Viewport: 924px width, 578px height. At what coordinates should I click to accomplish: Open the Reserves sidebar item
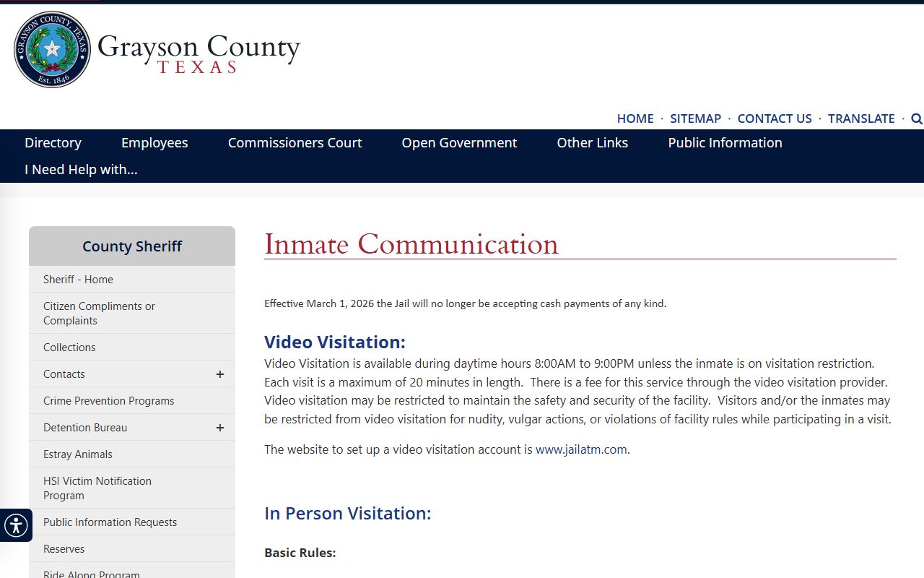click(x=132, y=549)
